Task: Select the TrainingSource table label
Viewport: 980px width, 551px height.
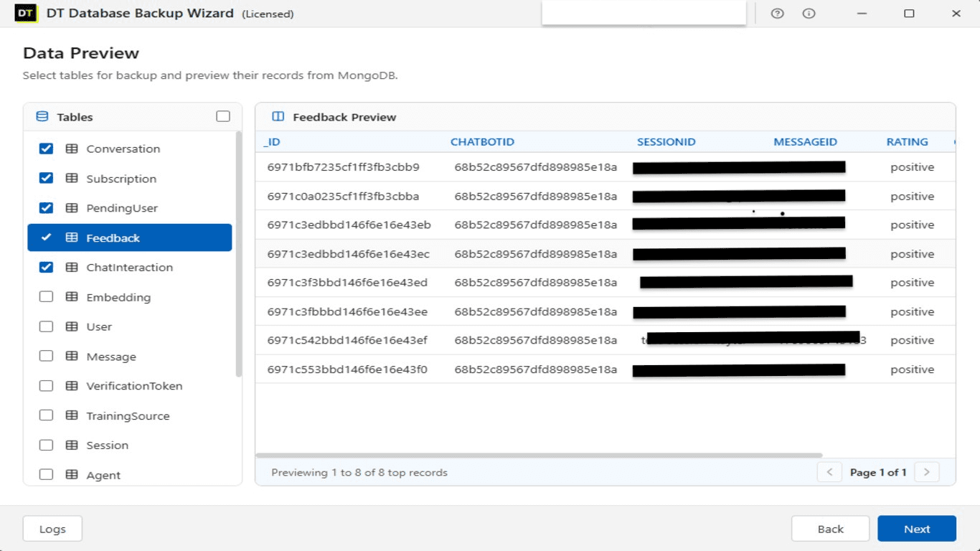Action: tap(128, 416)
